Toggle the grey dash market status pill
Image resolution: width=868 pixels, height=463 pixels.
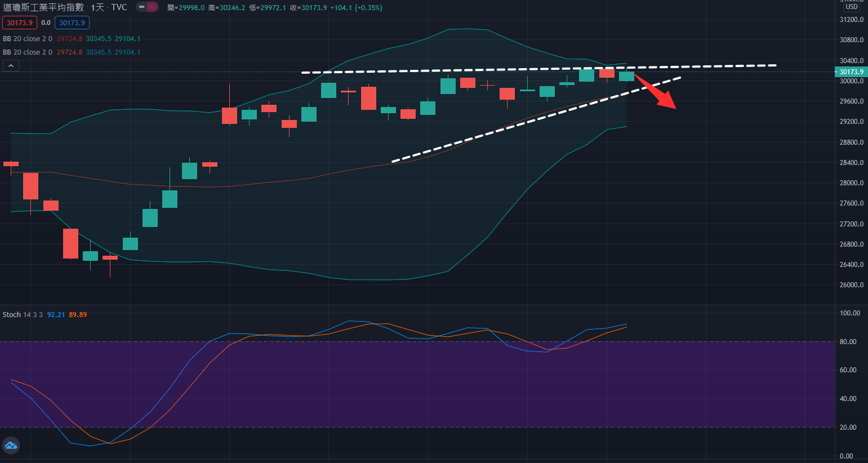tap(141, 7)
